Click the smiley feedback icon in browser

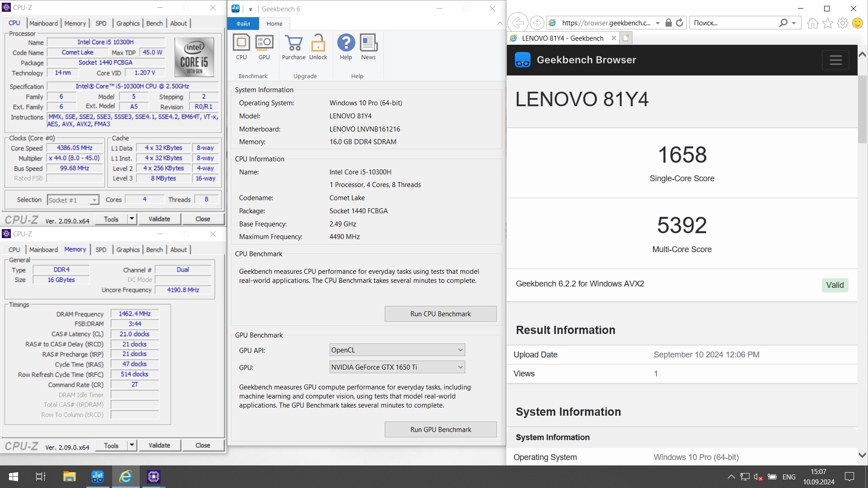[x=857, y=23]
